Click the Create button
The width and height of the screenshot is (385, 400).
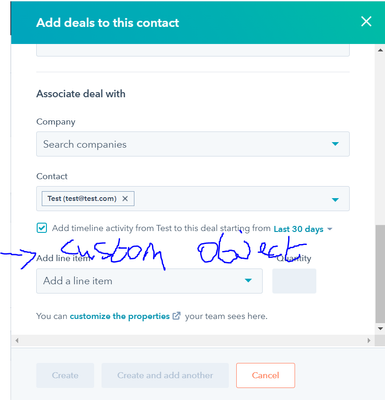tap(65, 375)
